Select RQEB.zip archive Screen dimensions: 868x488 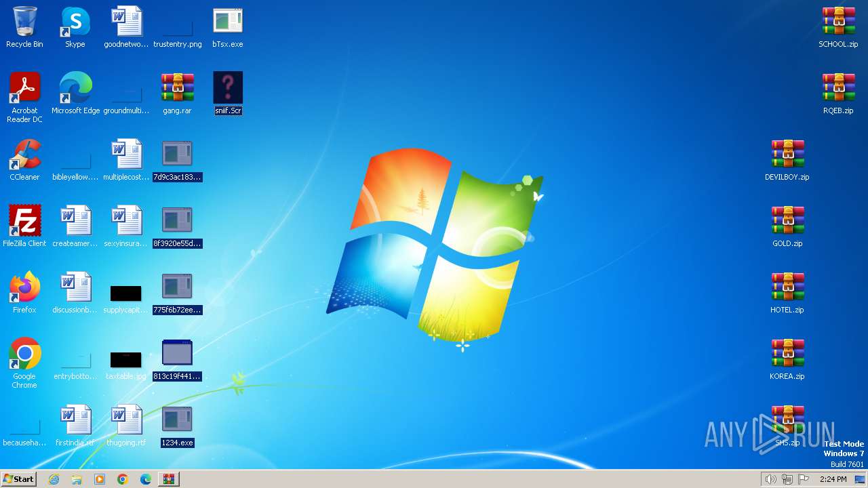coord(838,94)
